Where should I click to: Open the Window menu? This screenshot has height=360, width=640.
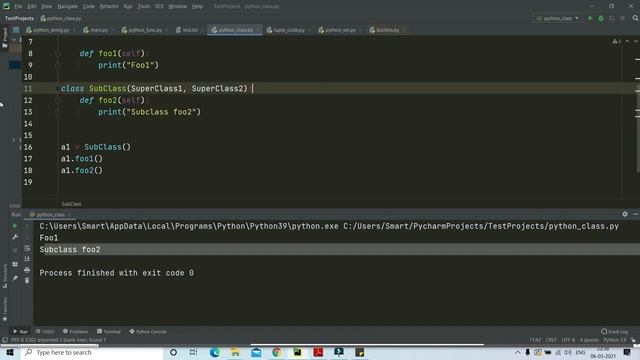coord(178,6)
